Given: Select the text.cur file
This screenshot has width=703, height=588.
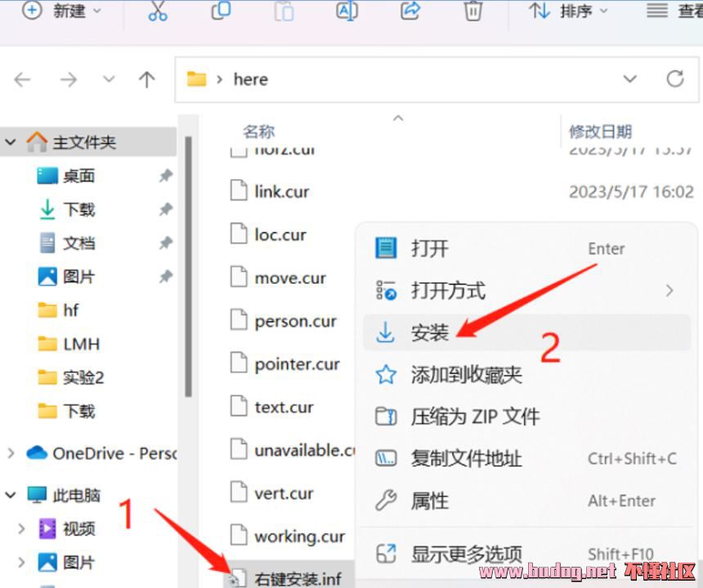Looking at the screenshot, I should 284,407.
